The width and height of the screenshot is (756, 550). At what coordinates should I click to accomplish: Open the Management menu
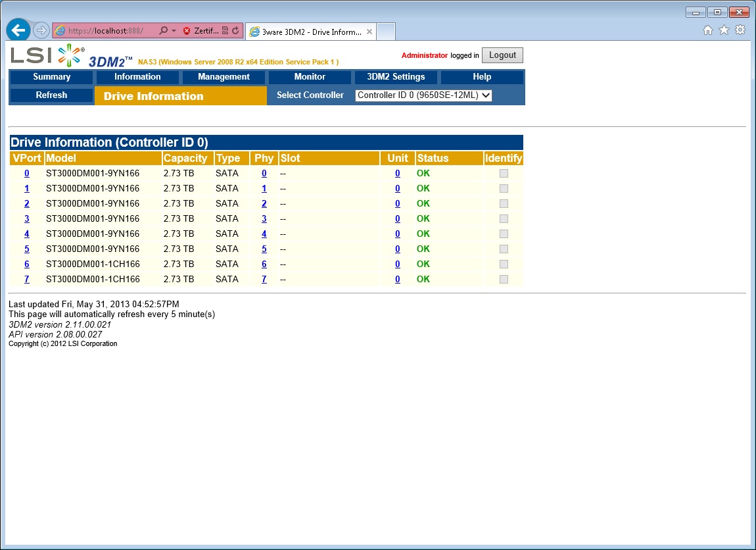click(224, 77)
